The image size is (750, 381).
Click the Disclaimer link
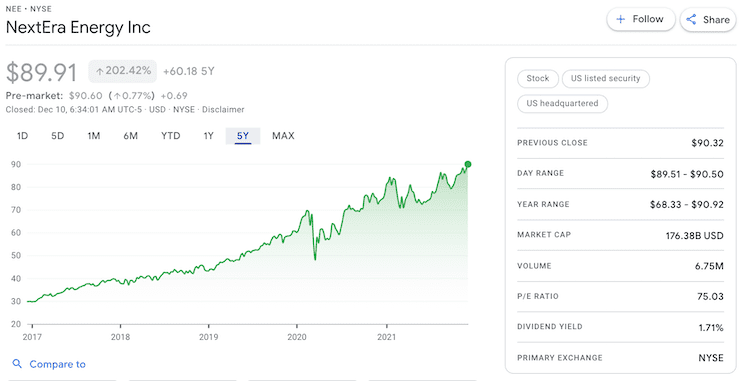(x=223, y=109)
